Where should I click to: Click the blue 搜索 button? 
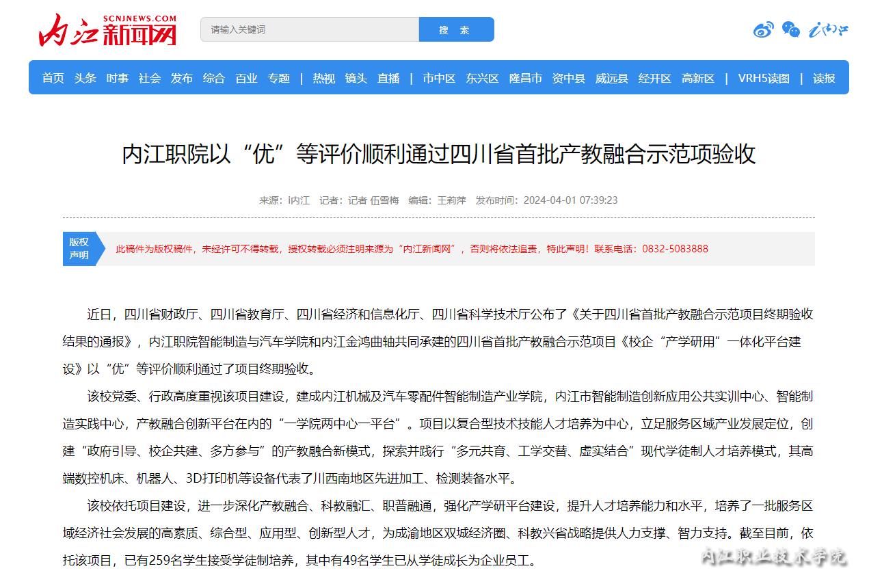[456, 29]
